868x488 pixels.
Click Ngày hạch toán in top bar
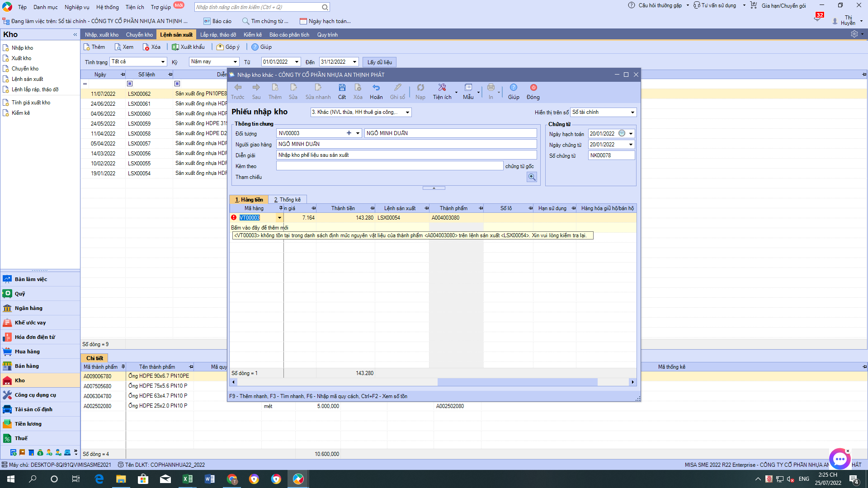point(325,21)
